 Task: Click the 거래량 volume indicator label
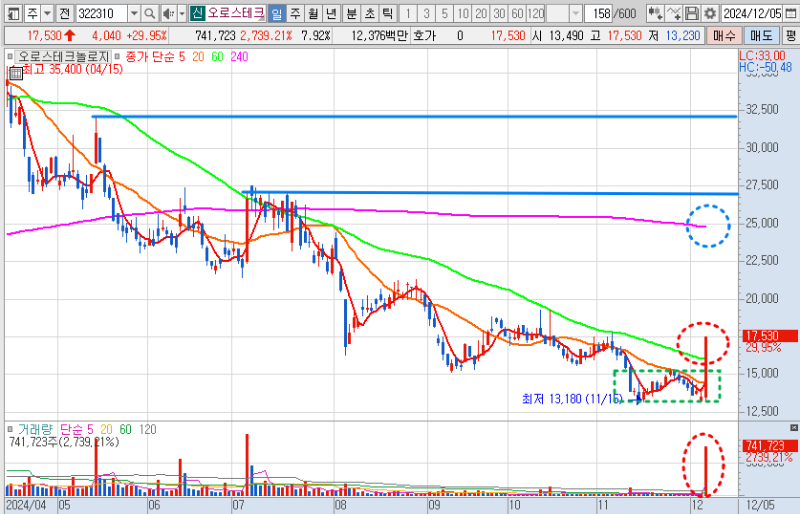pos(36,429)
